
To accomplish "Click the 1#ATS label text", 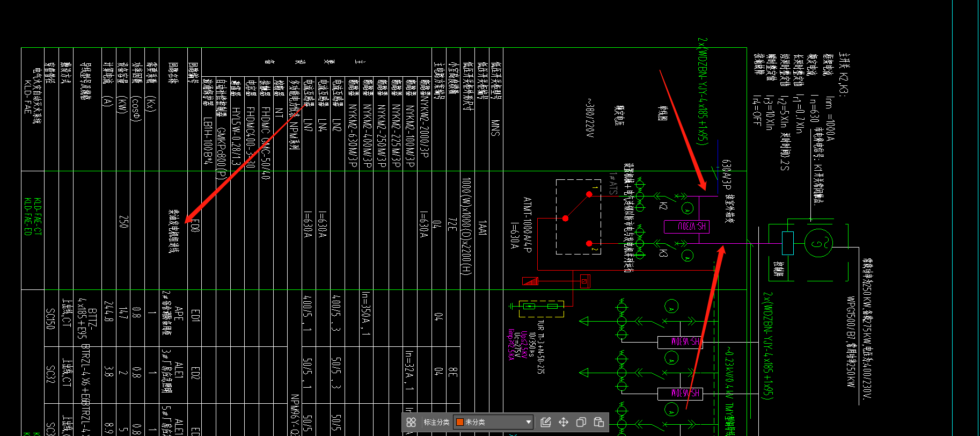I will tap(613, 184).
